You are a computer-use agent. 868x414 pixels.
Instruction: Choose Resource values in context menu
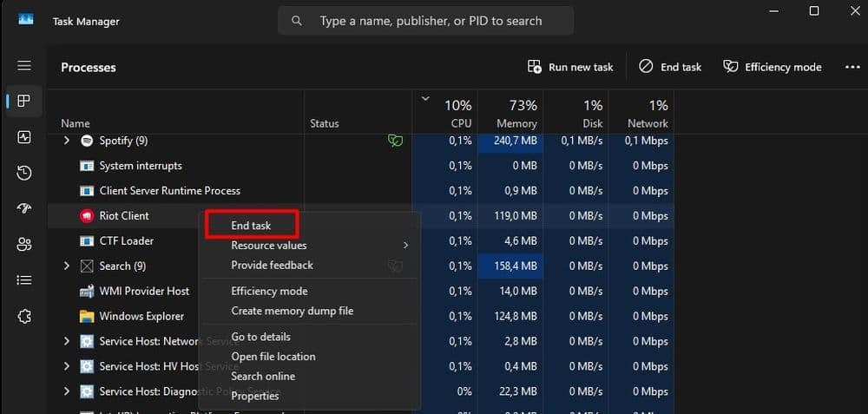point(268,246)
